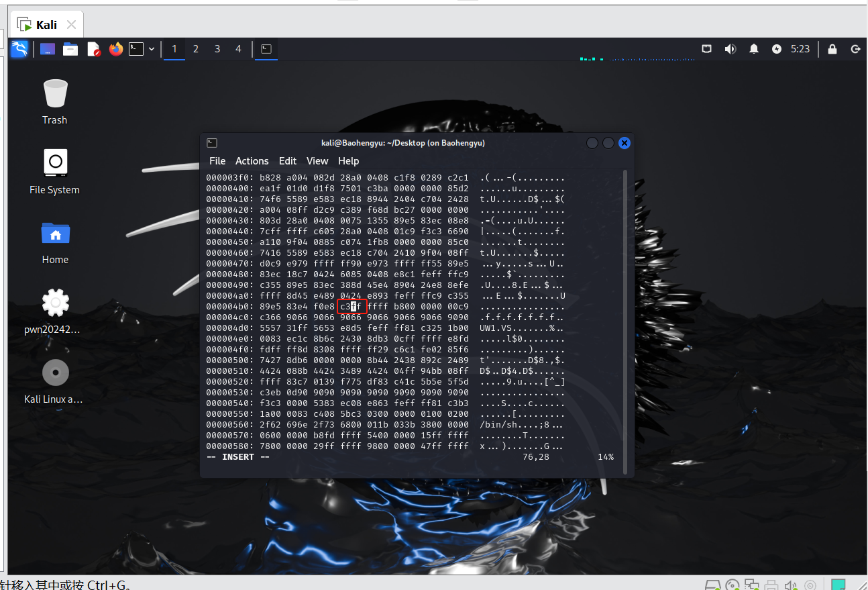Select the File System desktop icon
This screenshot has height=590, width=868.
point(55,172)
